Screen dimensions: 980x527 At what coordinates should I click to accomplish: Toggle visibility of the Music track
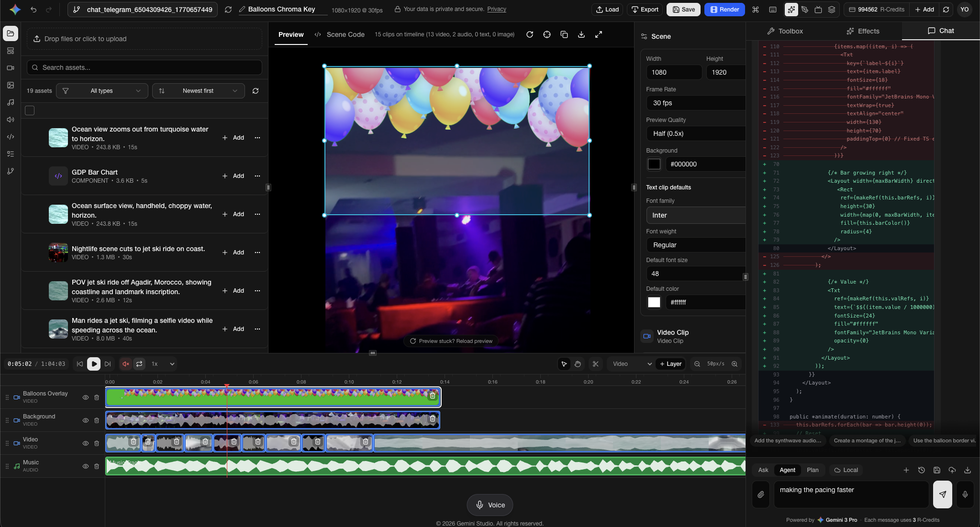coord(86,466)
